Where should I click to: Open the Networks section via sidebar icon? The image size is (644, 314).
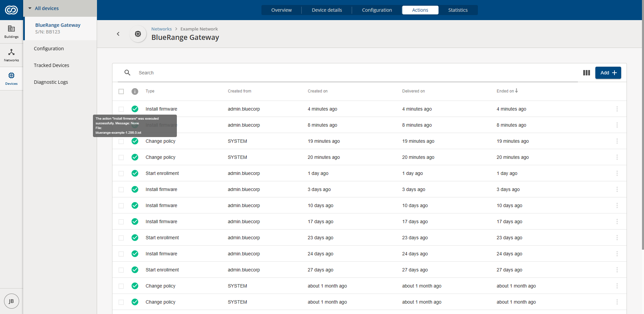pos(11,55)
